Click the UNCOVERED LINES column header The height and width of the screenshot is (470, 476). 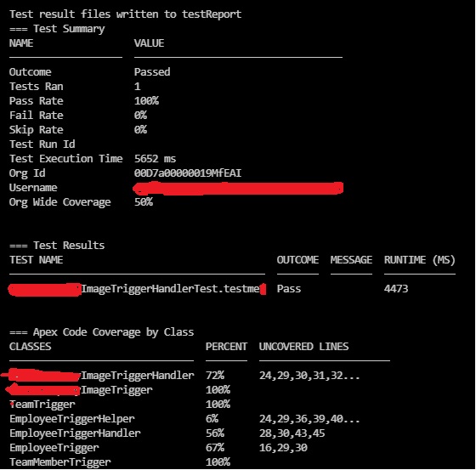pos(303,347)
